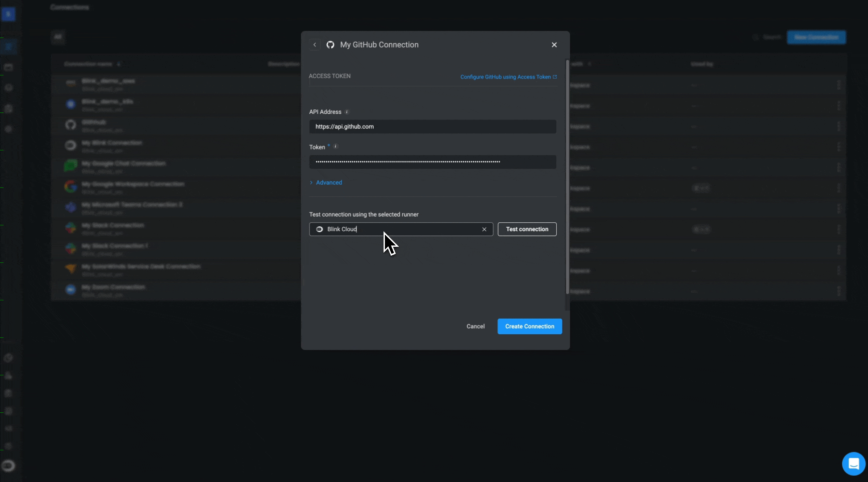Clear the Blink Cloud runner selection
This screenshot has height=482, width=868.
click(x=484, y=229)
